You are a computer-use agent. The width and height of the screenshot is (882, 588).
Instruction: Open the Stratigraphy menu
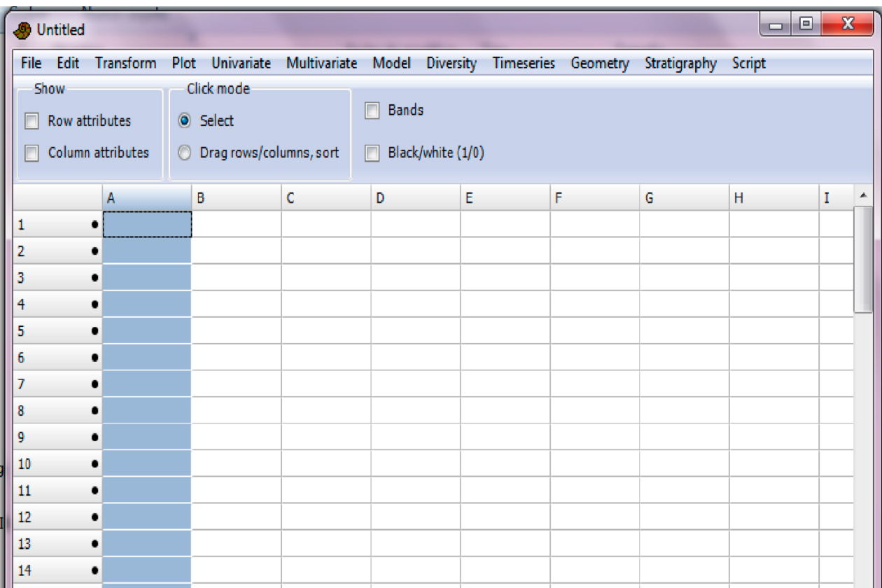coord(680,64)
